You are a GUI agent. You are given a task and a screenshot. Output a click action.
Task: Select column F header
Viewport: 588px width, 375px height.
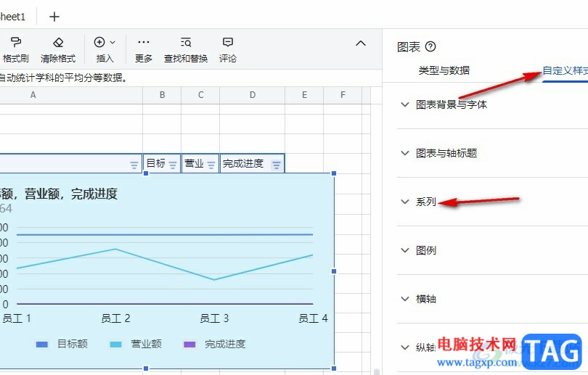[343, 95]
